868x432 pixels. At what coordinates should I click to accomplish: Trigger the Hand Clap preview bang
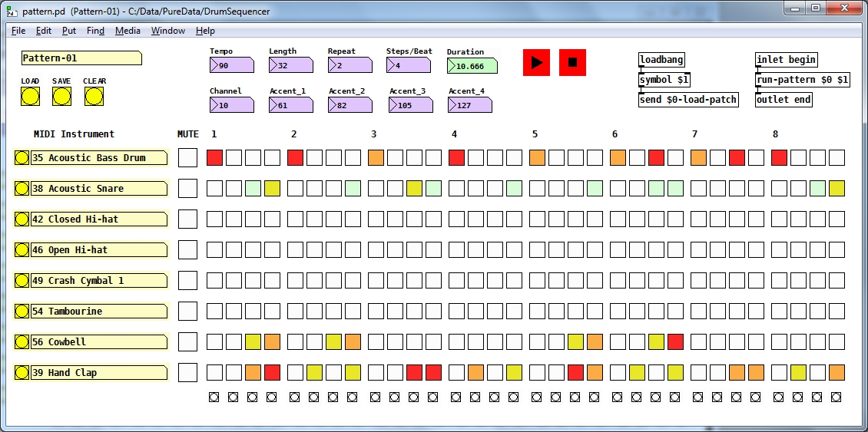click(22, 373)
